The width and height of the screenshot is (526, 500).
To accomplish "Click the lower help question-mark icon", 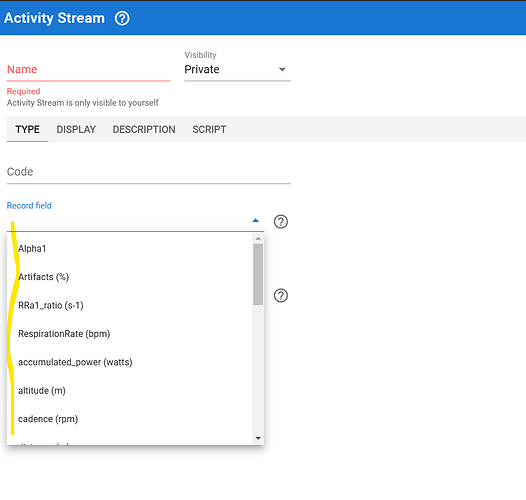I will (x=281, y=296).
